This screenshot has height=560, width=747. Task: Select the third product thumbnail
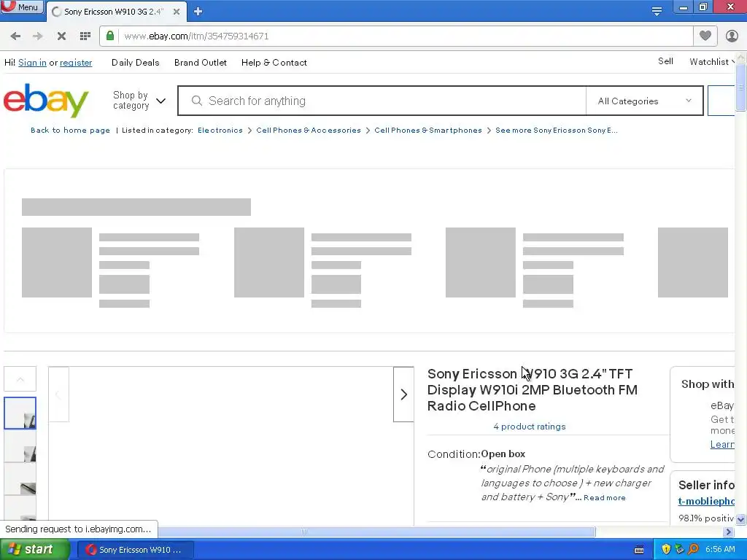pyautogui.click(x=20, y=480)
